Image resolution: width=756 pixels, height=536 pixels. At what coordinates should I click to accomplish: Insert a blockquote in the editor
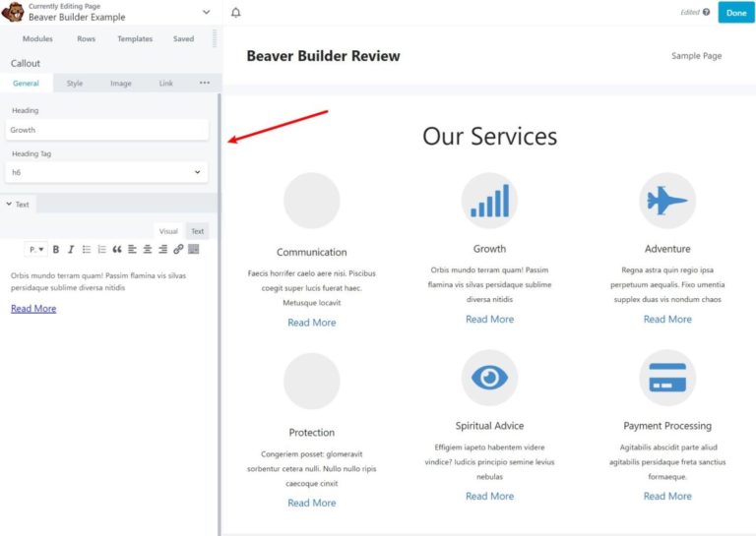pyautogui.click(x=116, y=250)
